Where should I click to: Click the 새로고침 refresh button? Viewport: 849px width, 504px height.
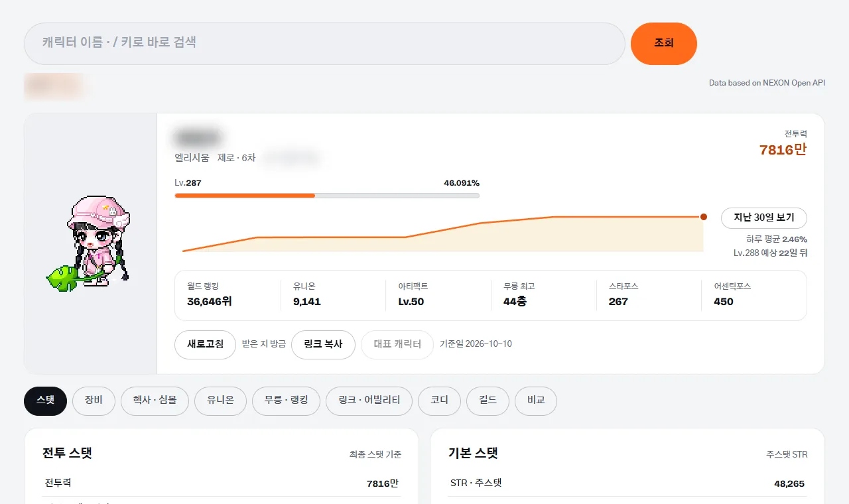[206, 345]
